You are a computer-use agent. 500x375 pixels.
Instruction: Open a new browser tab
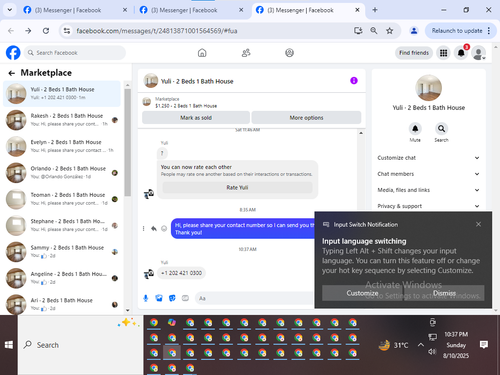[x=375, y=10]
